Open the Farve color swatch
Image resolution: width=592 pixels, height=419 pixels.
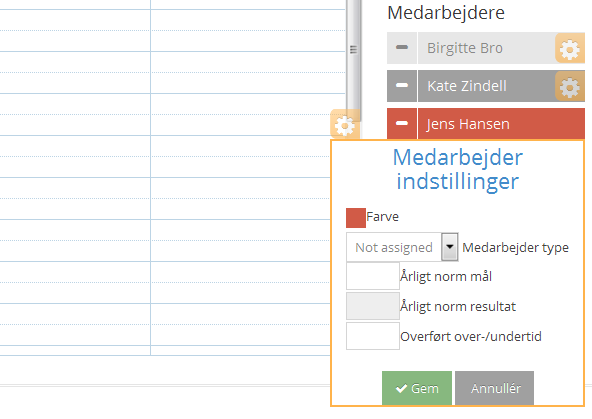click(x=356, y=218)
